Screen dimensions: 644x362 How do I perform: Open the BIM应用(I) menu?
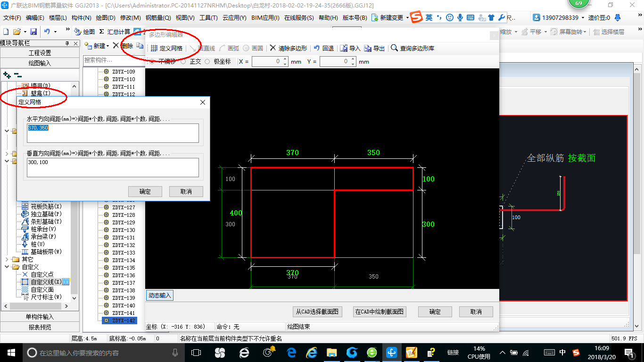265,17
